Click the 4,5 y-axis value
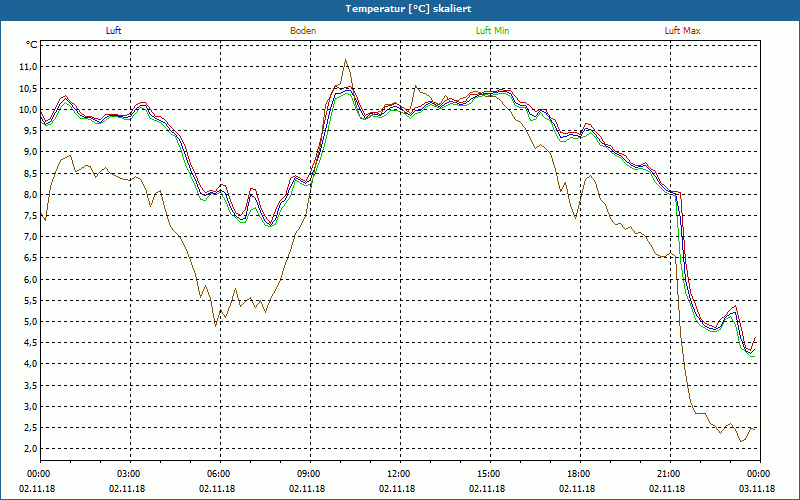800x500 pixels. [x=30, y=343]
